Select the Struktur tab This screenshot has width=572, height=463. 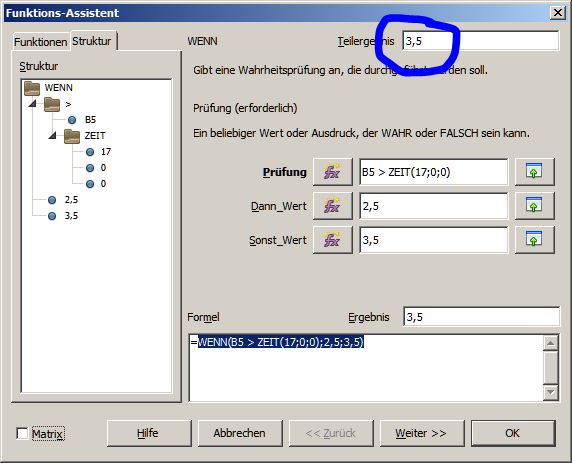tap(92, 41)
